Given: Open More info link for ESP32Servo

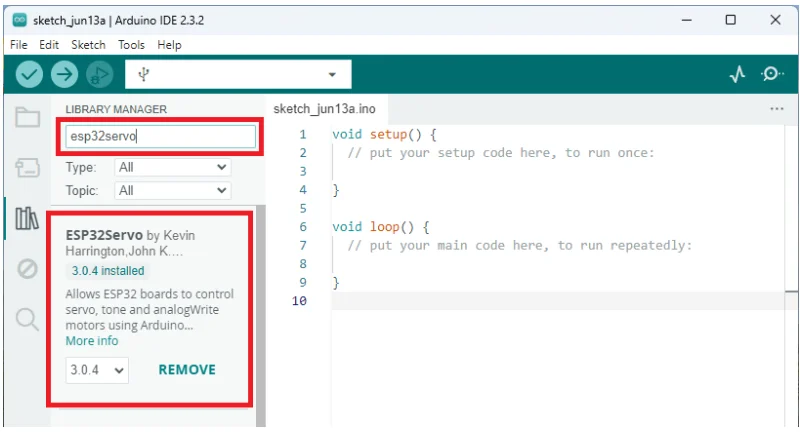Looking at the screenshot, I should 92,341.
